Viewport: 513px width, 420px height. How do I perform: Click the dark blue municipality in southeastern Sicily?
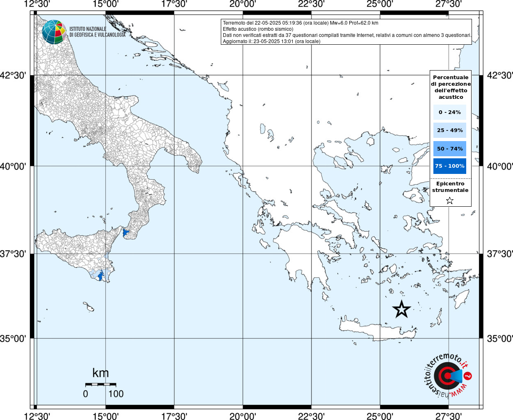[101, 276]
